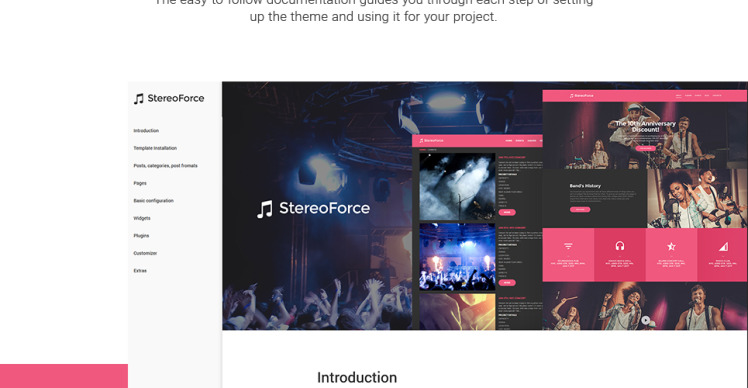
Task: Open the Introduction sidebar link
Action: (146, 131)
